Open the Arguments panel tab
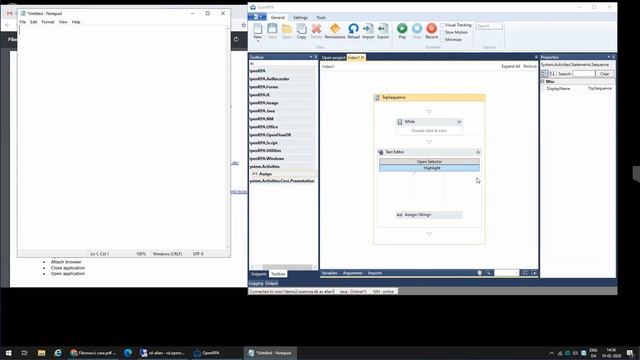This screenshot has width=640, height=360. pyautogui.click(x=352, y=273)
